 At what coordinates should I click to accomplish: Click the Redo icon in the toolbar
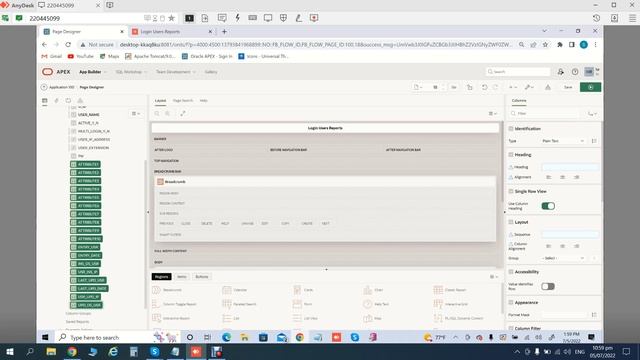[x=496, y=87]
